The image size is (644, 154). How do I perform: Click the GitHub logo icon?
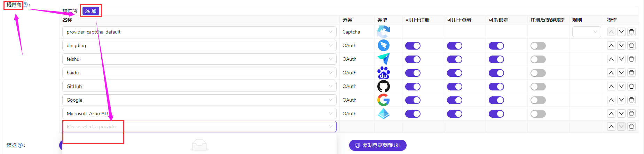[x=384, y=86]
